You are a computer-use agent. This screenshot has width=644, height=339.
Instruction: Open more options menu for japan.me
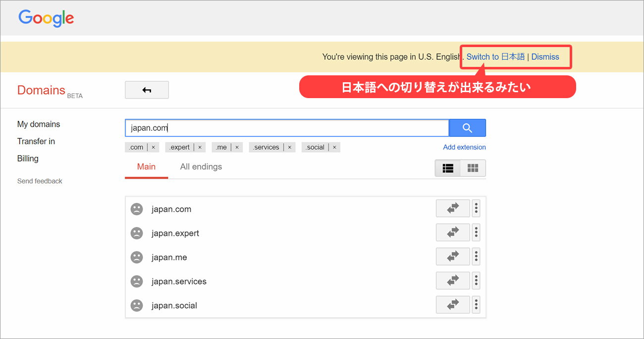(x=476, y=257)
